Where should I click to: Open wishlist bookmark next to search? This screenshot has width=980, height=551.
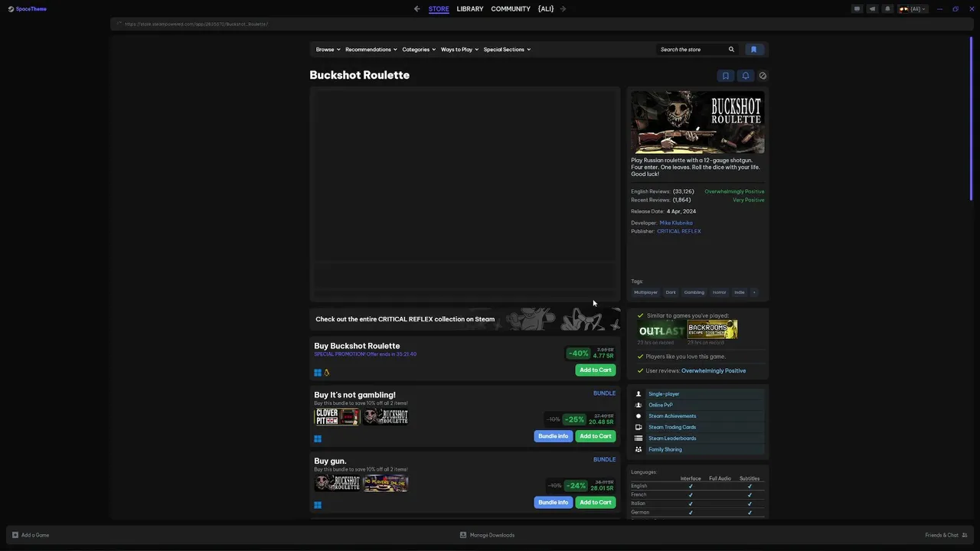coord(753,50)
